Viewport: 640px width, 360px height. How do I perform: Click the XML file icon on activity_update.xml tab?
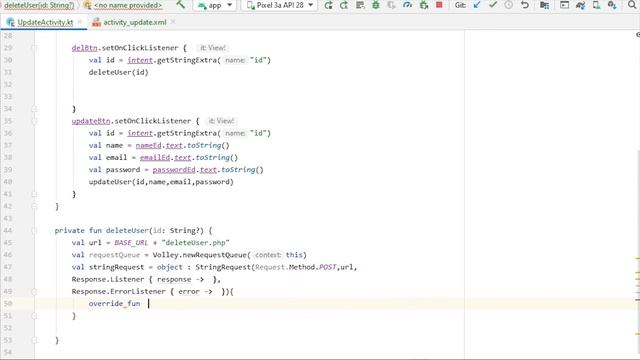pyautogui.click(x=96, y=22)
